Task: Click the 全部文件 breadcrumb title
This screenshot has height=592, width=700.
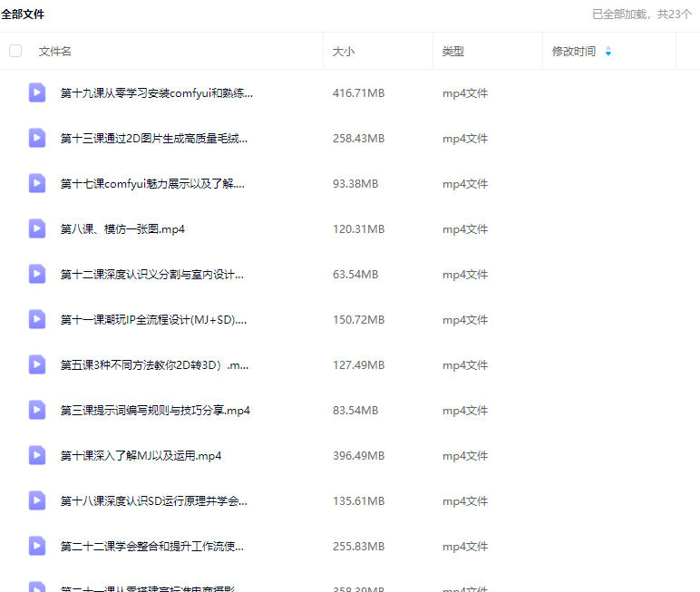Action: click(x=23, y=15)
